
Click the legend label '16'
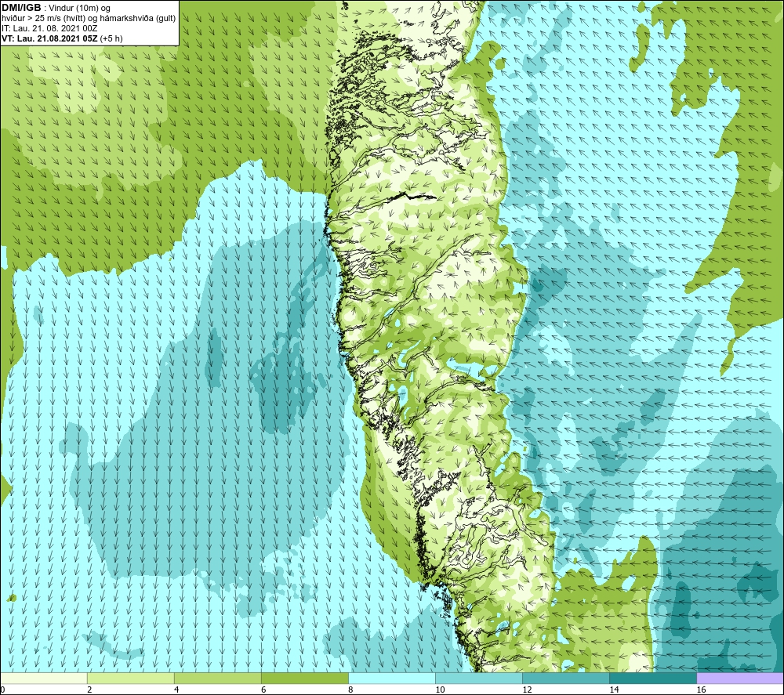click(701, 690)
